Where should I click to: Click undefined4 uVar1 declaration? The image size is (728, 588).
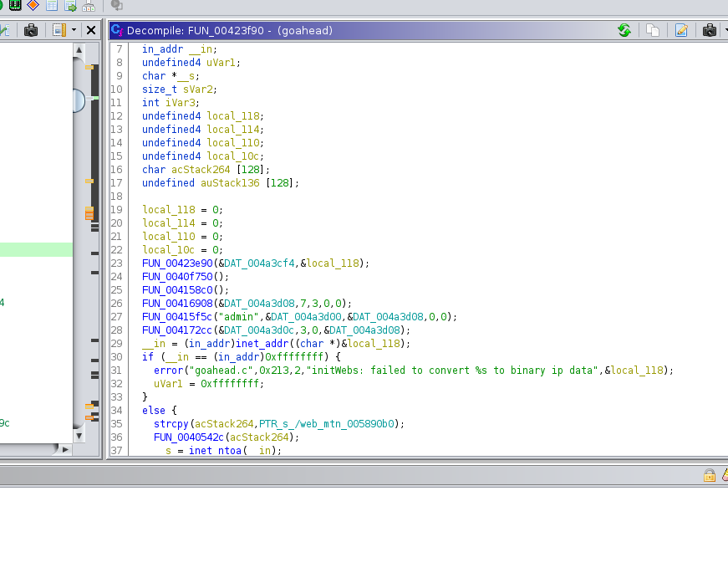191,63
